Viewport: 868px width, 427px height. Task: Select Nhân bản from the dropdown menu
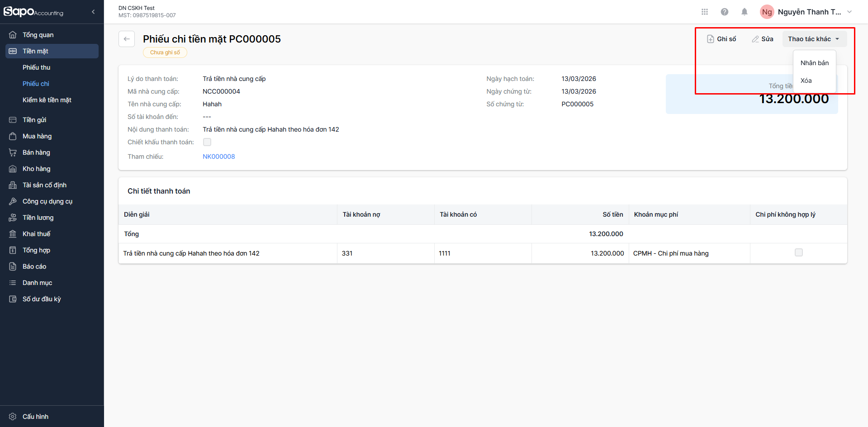pyautogui.click(x=814, y=63)
